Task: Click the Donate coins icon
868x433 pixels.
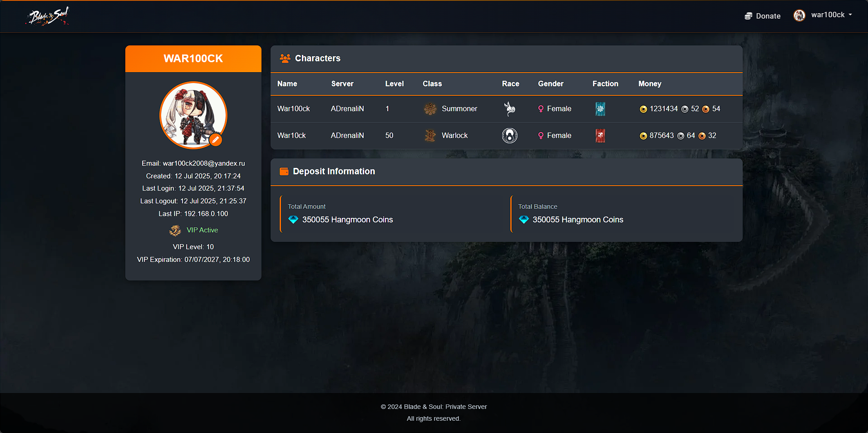Action: click(749, 16)
